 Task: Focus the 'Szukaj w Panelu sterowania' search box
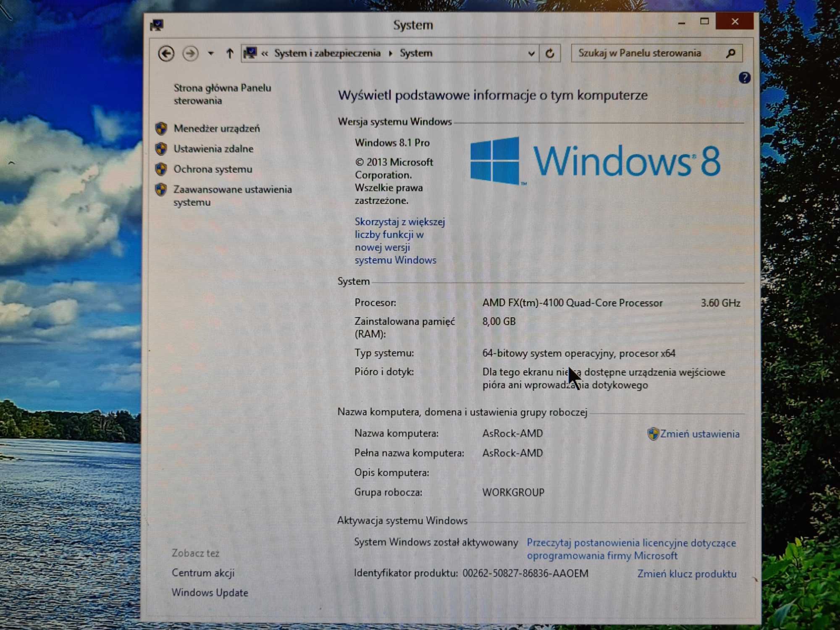[x=656, y=53]
